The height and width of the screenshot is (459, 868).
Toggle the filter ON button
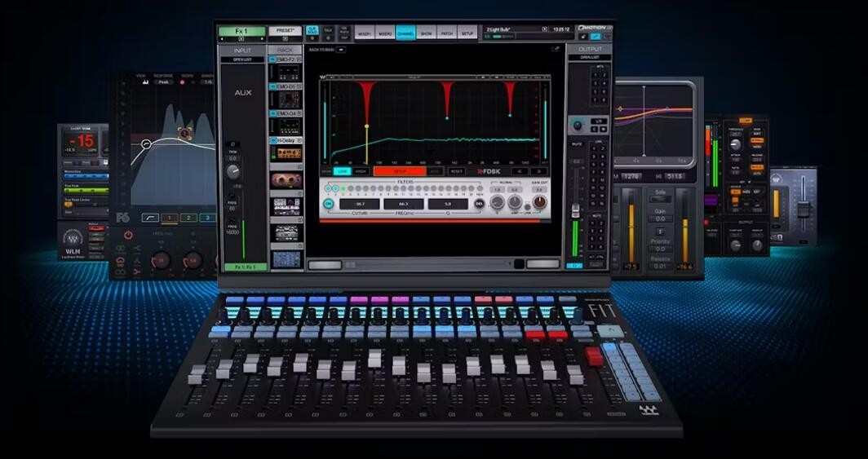pyautogui.click(x=328, y=204)
